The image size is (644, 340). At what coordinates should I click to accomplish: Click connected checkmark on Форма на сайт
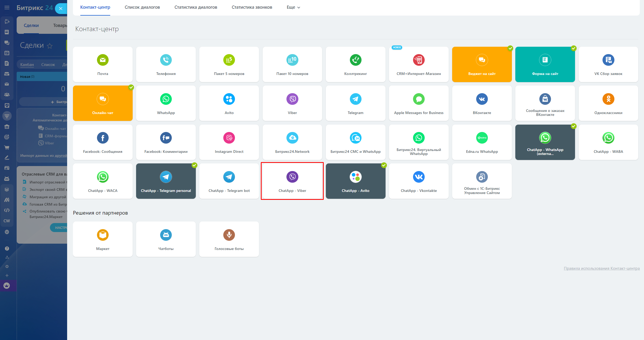(x=573, y=48)
